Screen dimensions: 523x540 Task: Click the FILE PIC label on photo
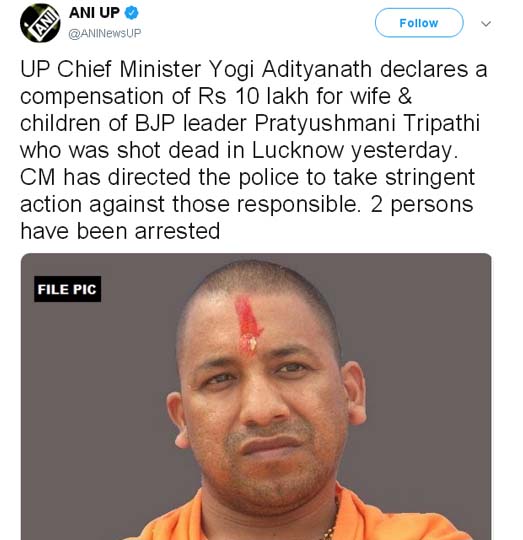(x=67, y=289)
